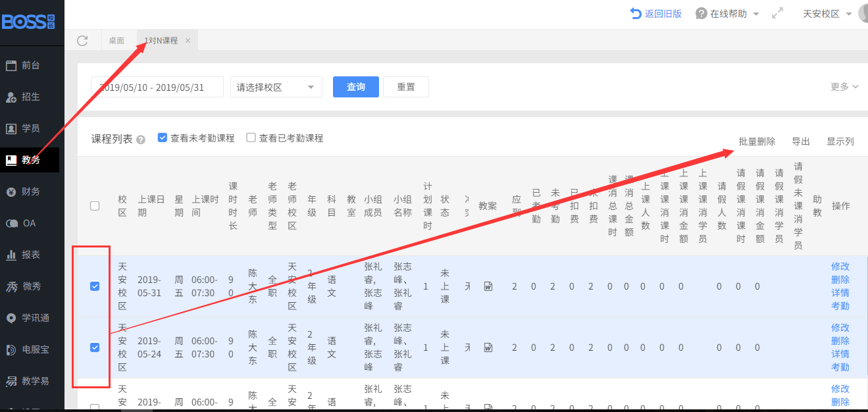This screenshot has width=868, height=412.
Task: Click the 教学易 icon in sidebar
Action: (11, 381)
